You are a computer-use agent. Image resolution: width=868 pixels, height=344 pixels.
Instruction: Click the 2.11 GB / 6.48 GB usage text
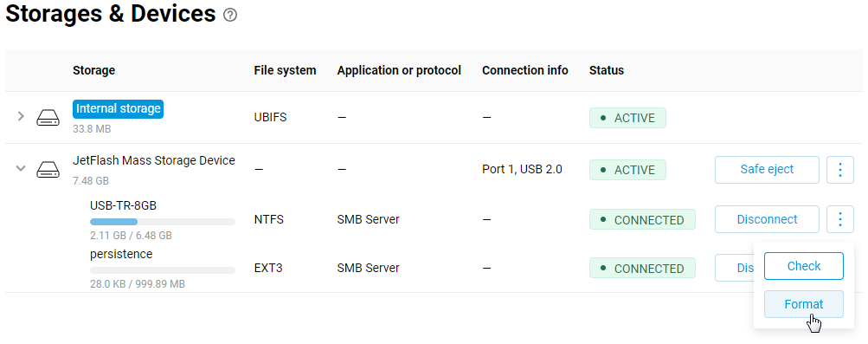click(132, 236)
